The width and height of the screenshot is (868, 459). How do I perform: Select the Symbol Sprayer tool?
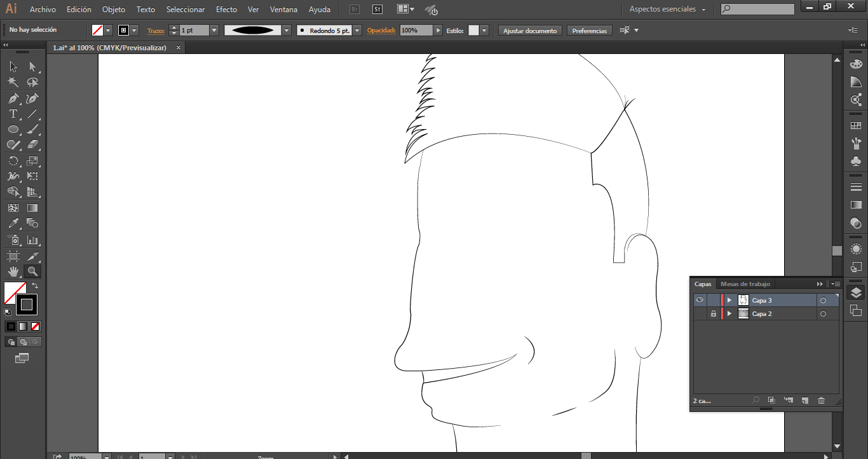pyautogui.click(x=13, y=240)
